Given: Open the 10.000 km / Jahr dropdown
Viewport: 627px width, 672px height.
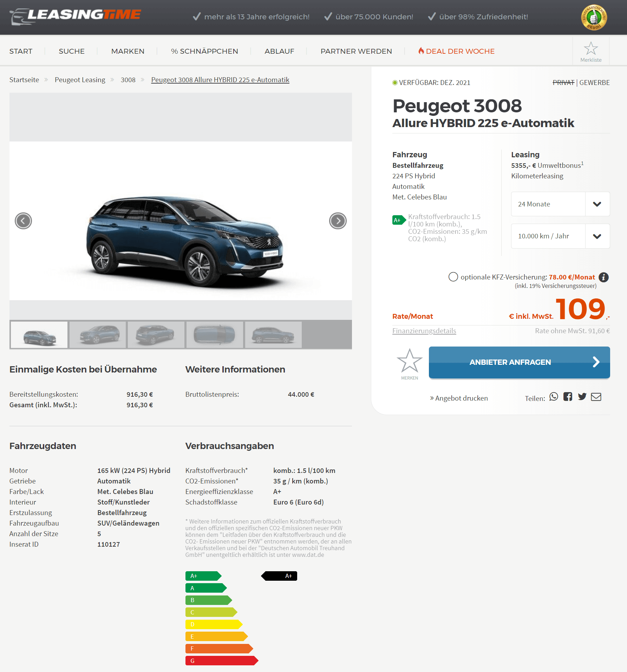Looking at the screenshot, I should [x=560, y=236].
